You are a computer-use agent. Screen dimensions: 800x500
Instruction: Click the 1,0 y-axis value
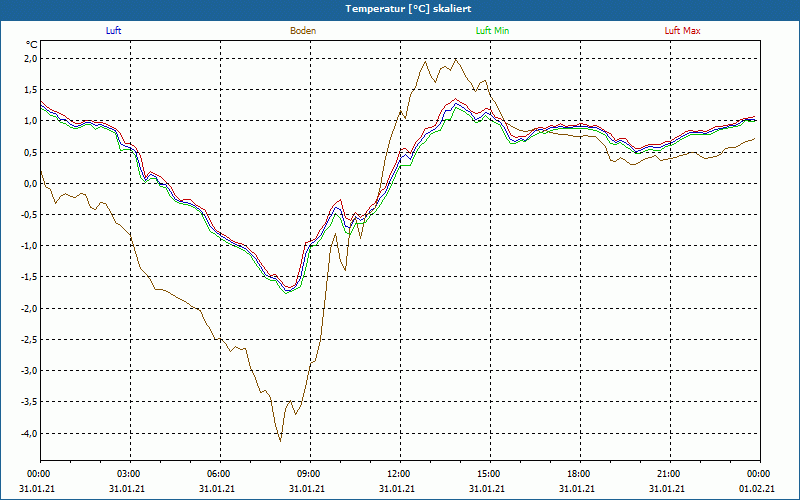(31, 121)
